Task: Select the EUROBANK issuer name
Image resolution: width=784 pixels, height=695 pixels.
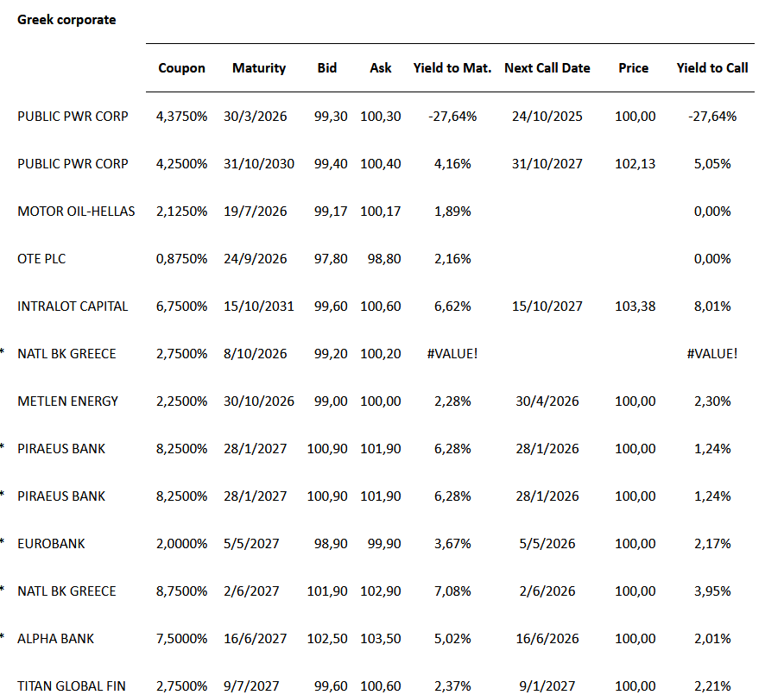Action: 51,544
